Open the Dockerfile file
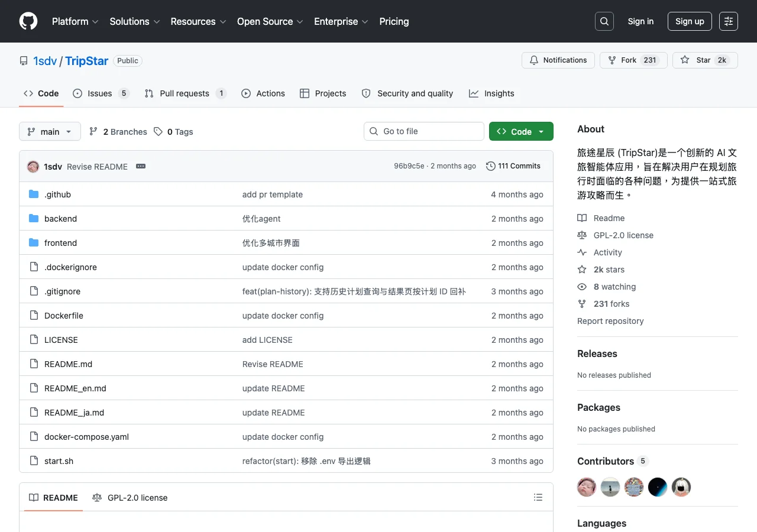Viewport: 757px width, 532px height. [x=64, y=316]
